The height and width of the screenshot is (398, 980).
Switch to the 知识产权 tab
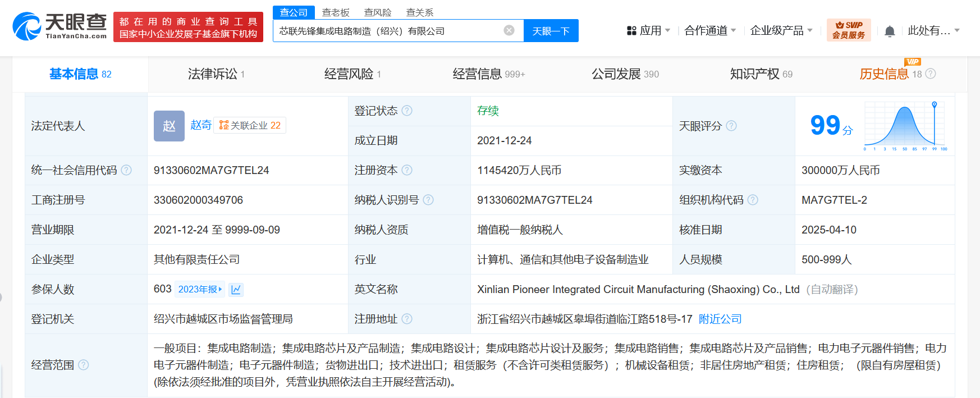[761, 74]
